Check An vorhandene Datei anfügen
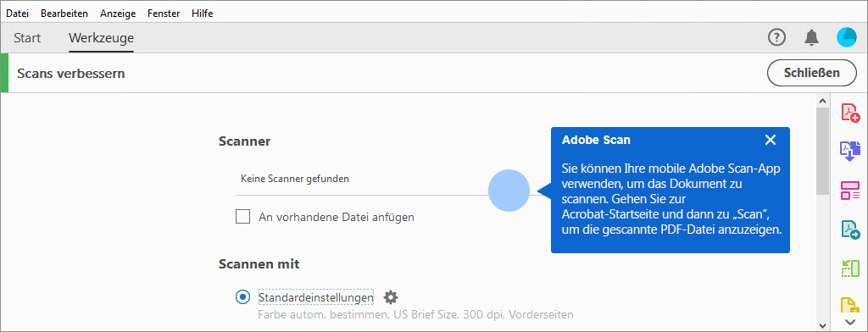Viewport: 868px width, 332px height. (242, 217)
